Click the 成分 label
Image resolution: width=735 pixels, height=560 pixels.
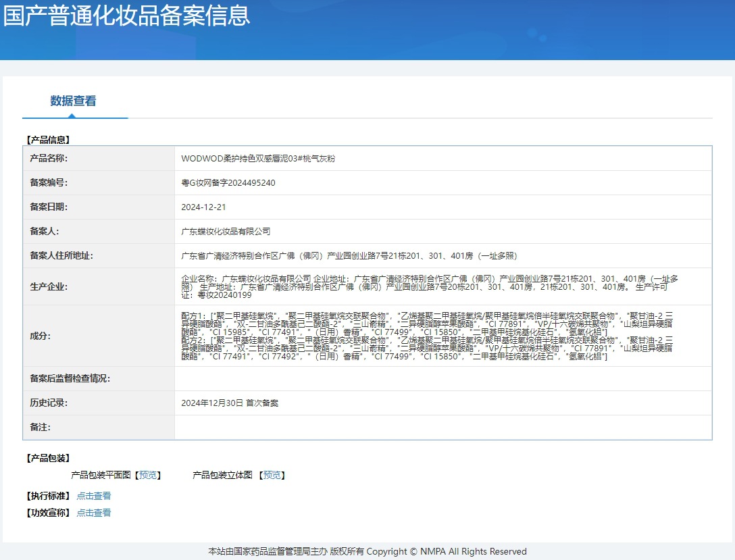[41, 336]
